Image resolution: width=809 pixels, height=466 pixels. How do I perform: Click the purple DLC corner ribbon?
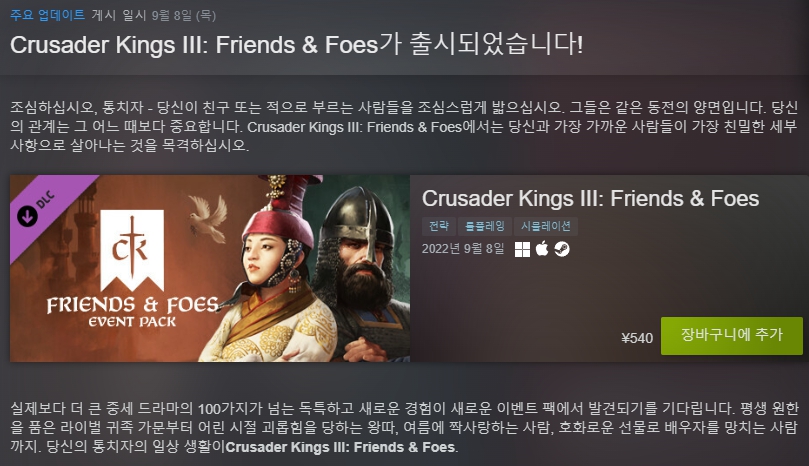[46, 210]
